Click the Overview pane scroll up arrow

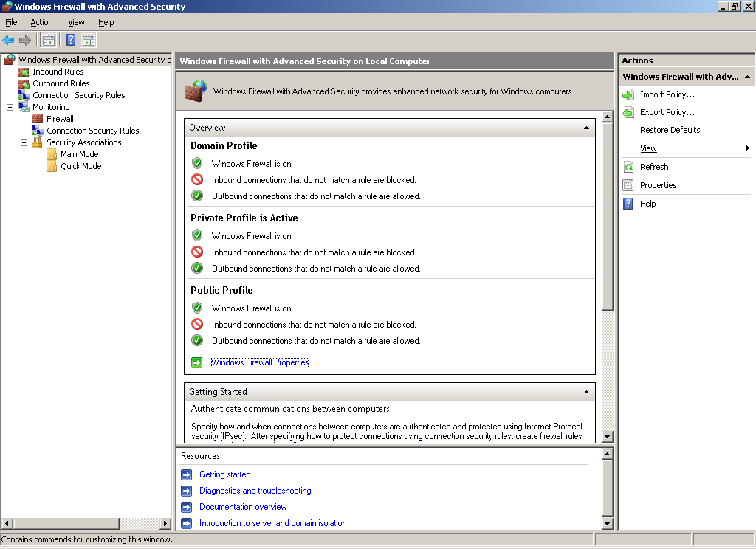pyautogui.click(x=608, y=116)
